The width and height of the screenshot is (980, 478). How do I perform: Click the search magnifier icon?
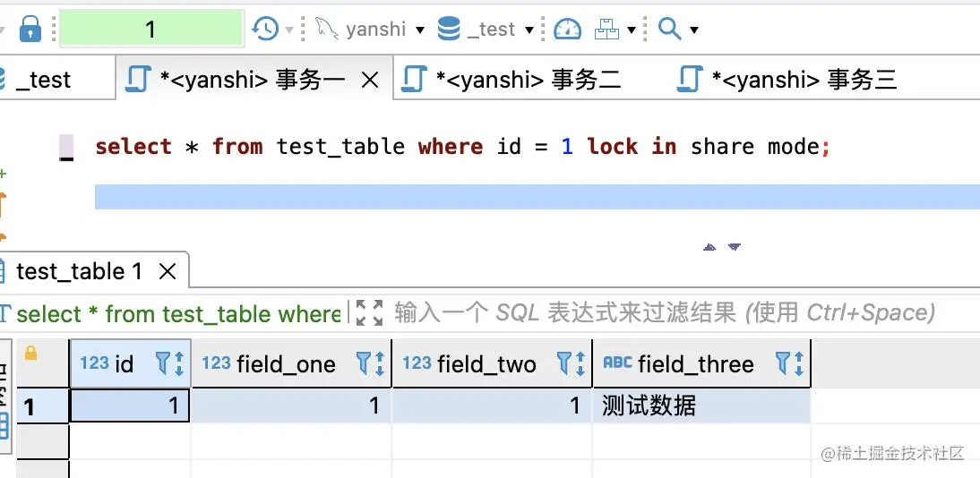pos(669,29)
